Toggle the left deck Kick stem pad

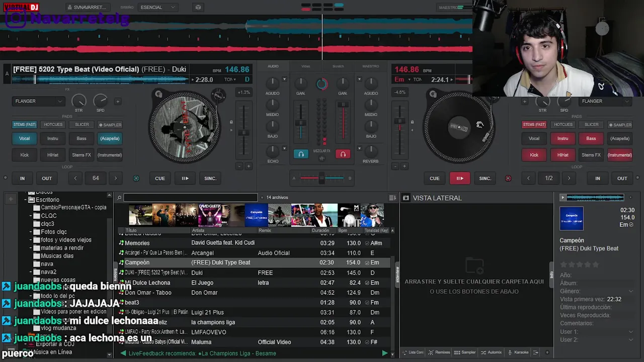[x=25, y=155]
